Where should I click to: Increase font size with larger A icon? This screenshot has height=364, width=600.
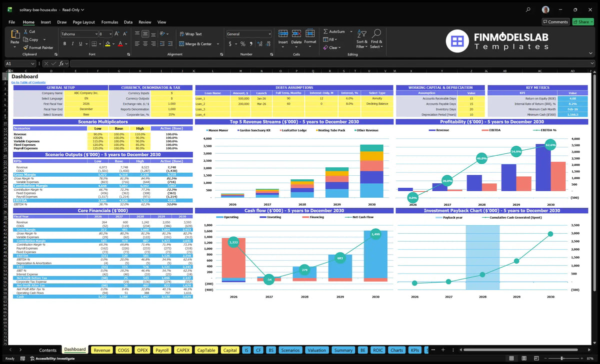(x=117, y=34)
